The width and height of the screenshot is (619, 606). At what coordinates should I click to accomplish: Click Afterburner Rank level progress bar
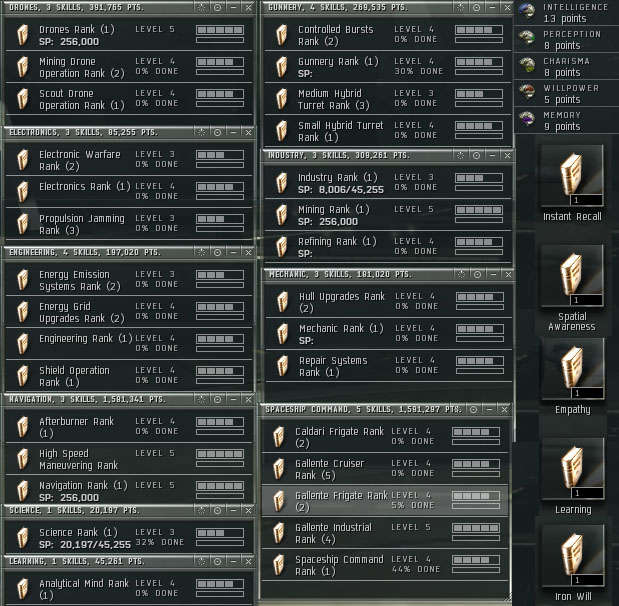point(220,422)
